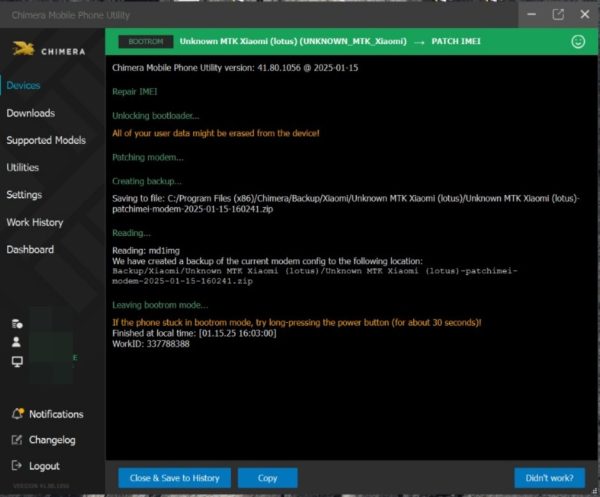The image size is (600, 497).
Task: Click the resize grip at window corner
Action: (594, 491)
